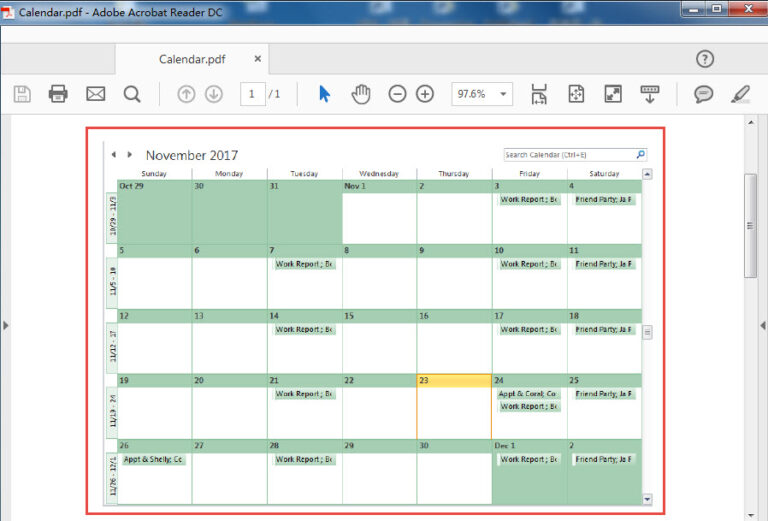Viewport: 768px width, 521px height.
Task: Click the calendar search magnifier icon
Action: (641, 155)
